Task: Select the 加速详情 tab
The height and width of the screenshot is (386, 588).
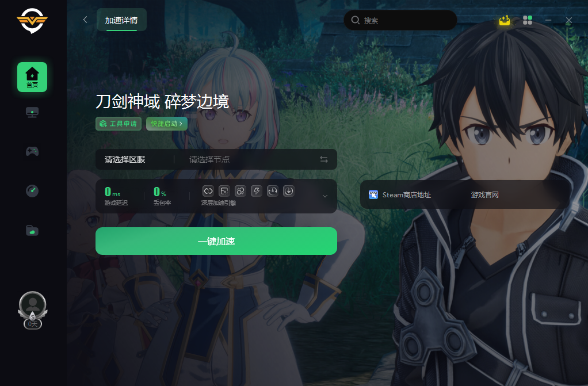Action: point(121,20)
